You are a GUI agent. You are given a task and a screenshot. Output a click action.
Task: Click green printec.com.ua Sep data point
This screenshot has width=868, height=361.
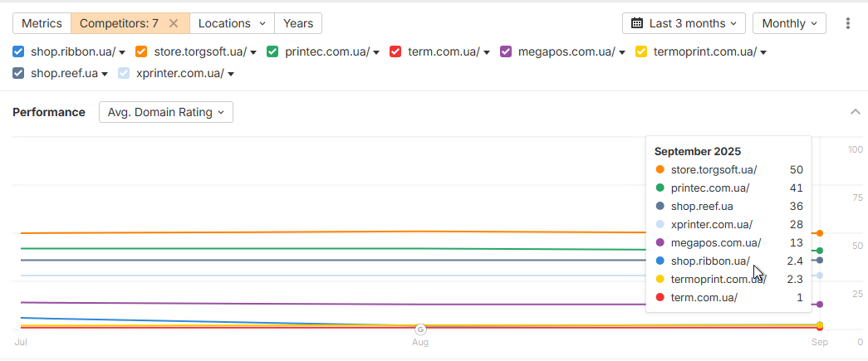(x=820, y=251)
